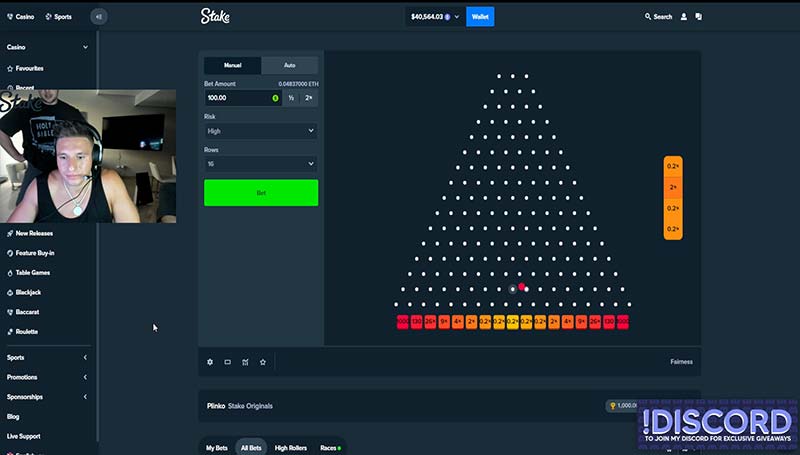
Task: Click the Stake logo
Action: point(215,16)
